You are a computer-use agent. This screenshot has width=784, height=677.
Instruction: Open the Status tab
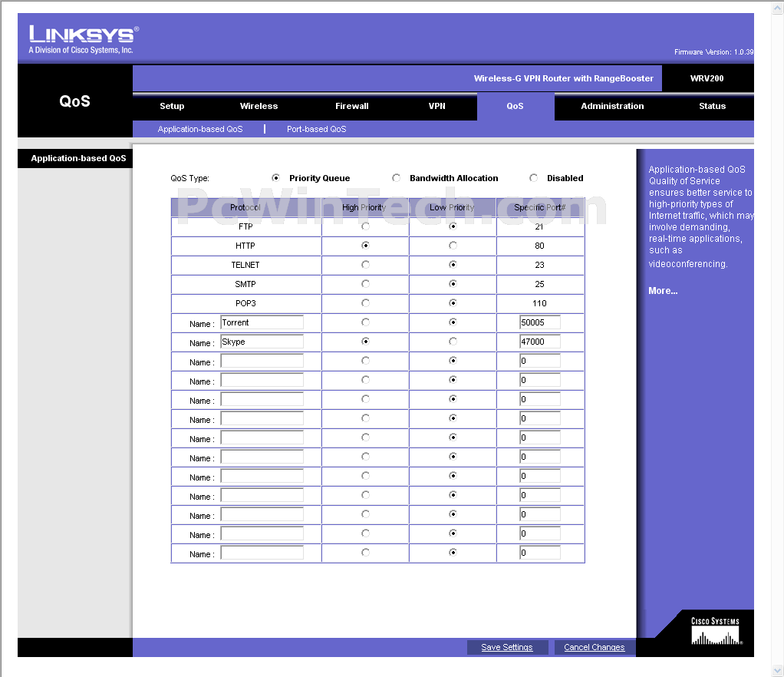coord(712,106)
